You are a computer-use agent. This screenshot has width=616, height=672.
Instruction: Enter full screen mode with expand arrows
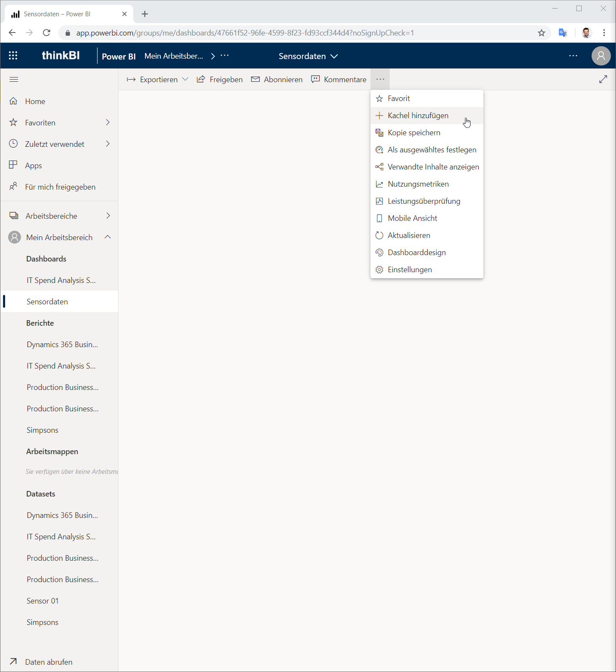(x=603, y=79)
